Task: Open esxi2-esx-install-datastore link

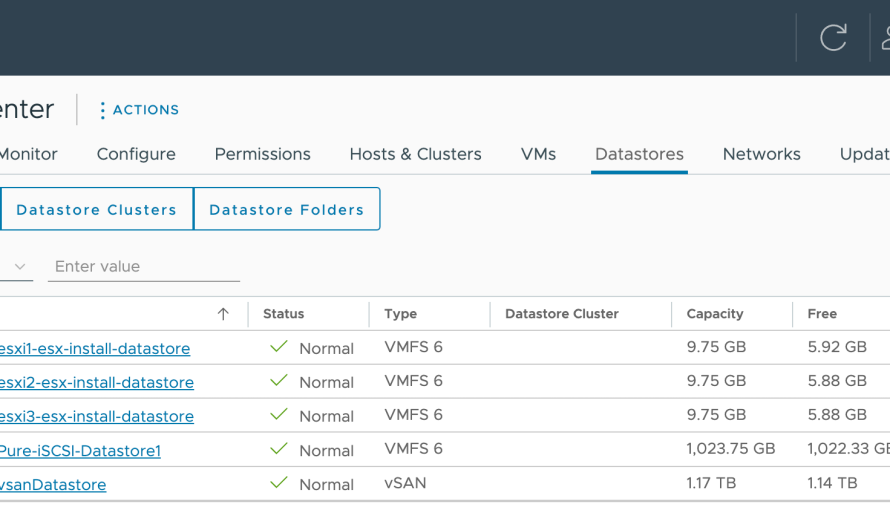Action: tap(97, 383)
